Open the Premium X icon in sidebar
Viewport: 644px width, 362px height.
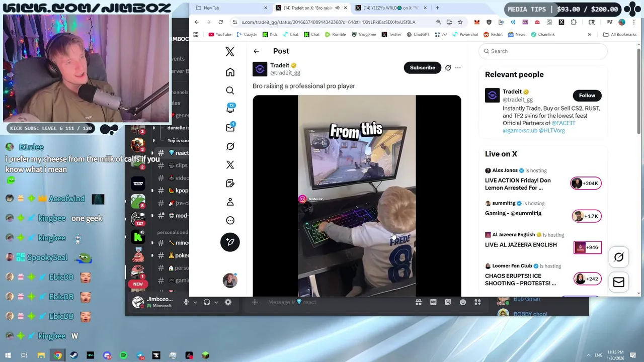coord(230,165)
